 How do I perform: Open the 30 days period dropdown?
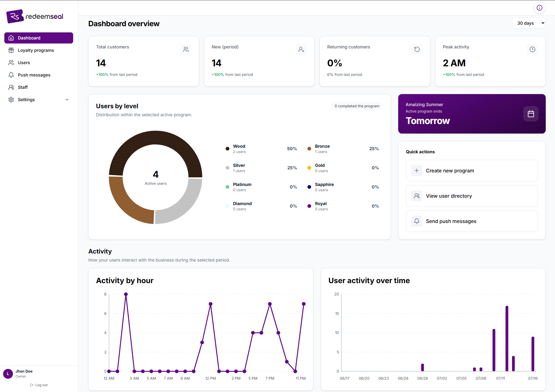529,23
